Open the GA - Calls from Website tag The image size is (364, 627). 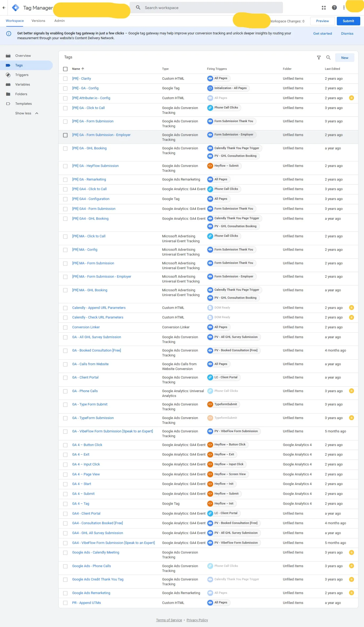coord(90,364)
